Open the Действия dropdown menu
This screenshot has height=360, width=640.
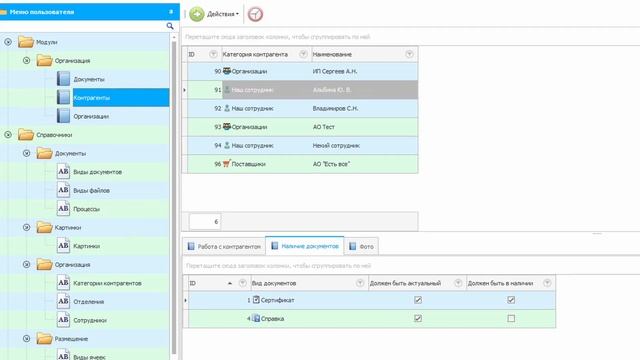point(223,14)
